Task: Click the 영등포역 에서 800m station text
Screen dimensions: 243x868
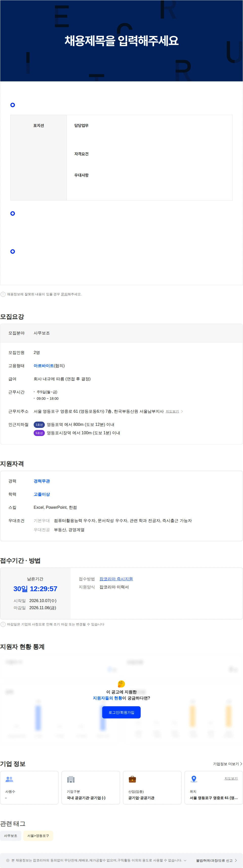Action: [80, 425]
